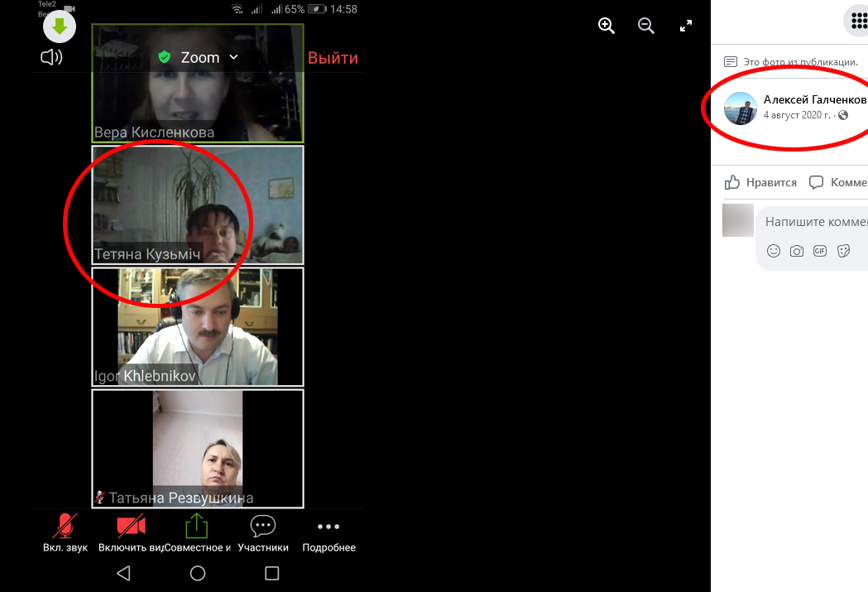The height and width of the screenshot is (592, 868).
Task: Unmute microphone with Вкл. звук
Action: tap(65, 532)
